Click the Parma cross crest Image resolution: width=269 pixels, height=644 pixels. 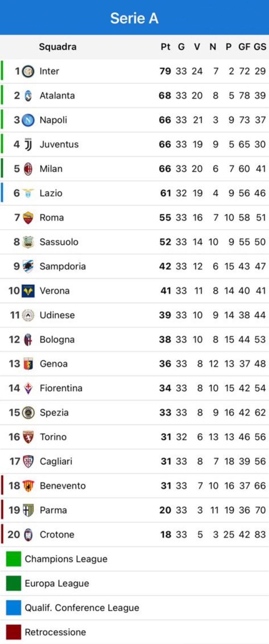coord(28,510)
